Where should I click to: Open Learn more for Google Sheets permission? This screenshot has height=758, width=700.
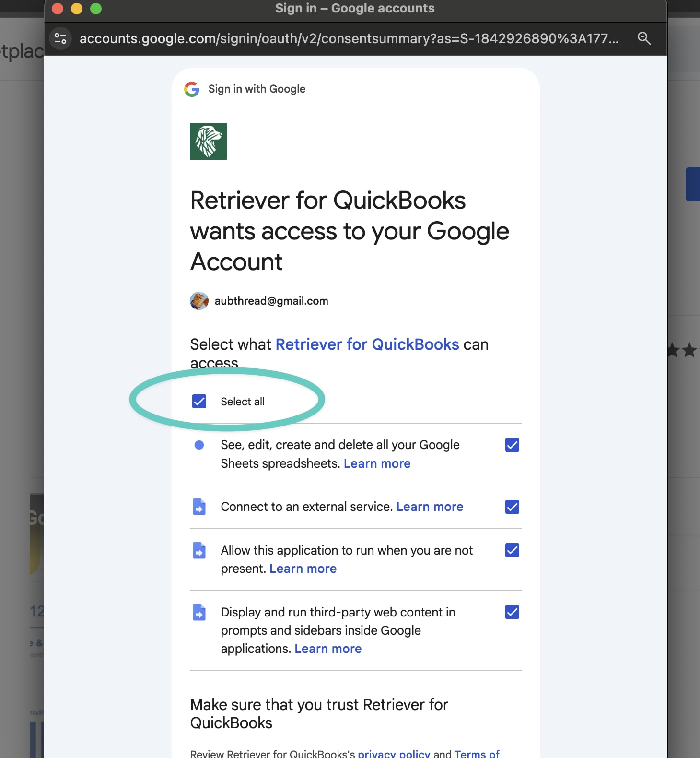pos(377,463)
